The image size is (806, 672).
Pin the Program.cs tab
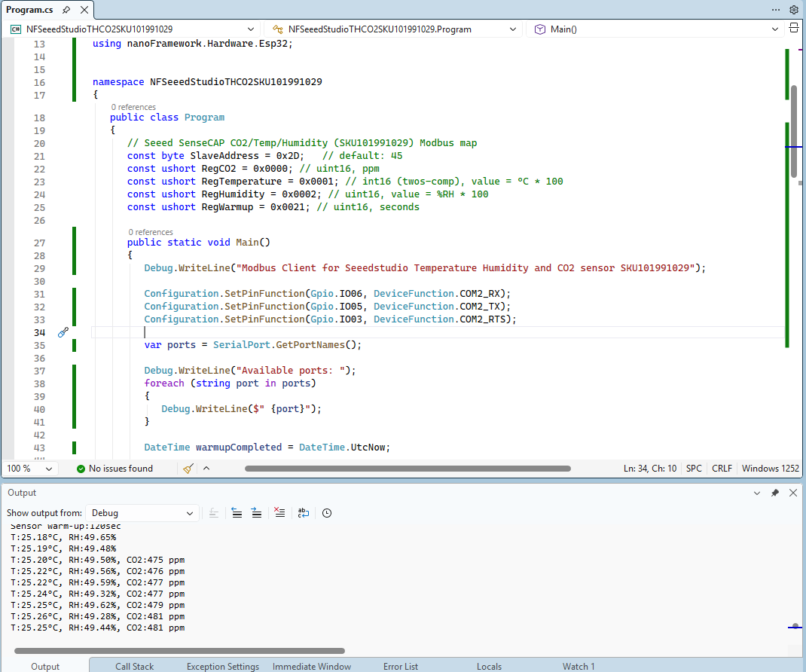[66, 10]
